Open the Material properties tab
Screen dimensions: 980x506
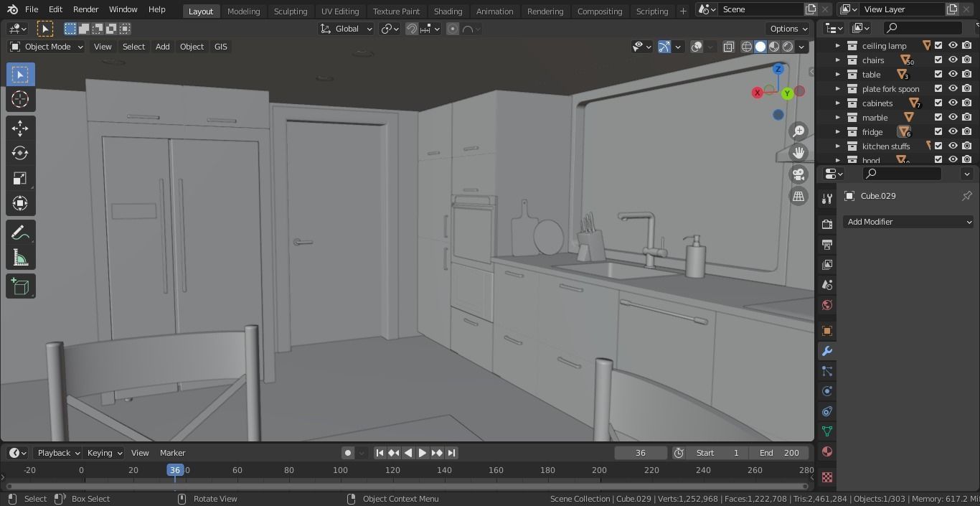click(x=827, y=451)
